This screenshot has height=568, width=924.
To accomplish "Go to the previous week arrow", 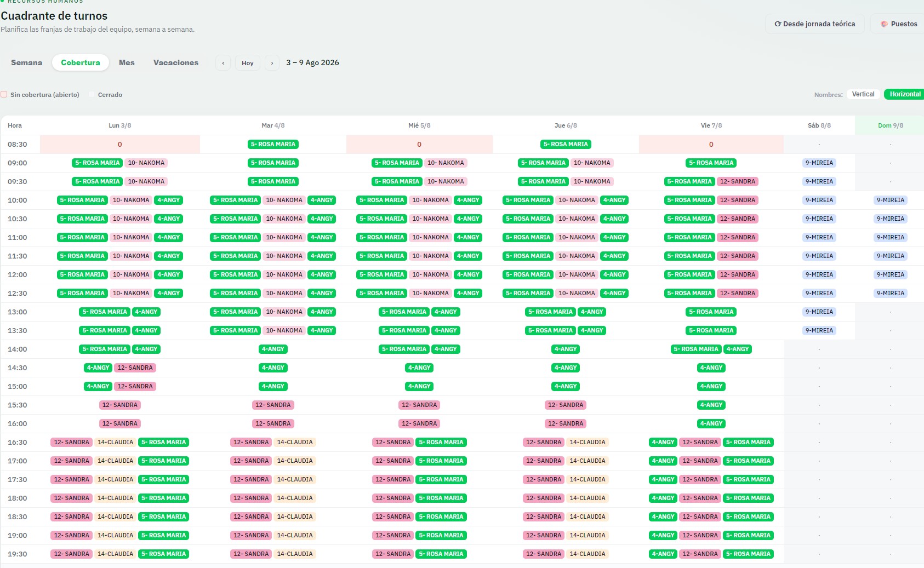I will click(x=223, y=63).
